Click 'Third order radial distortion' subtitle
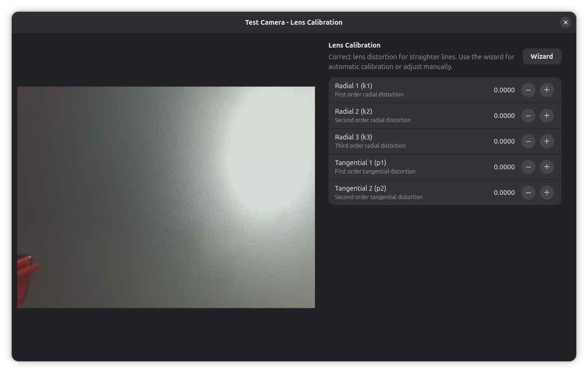This screenshot has width=588, height=373. [370, 146]
